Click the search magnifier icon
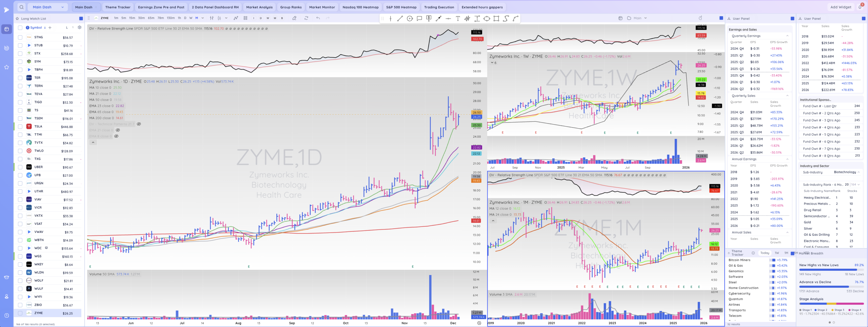The height and width of the screenshot is (327, 868). coord(21,7)
